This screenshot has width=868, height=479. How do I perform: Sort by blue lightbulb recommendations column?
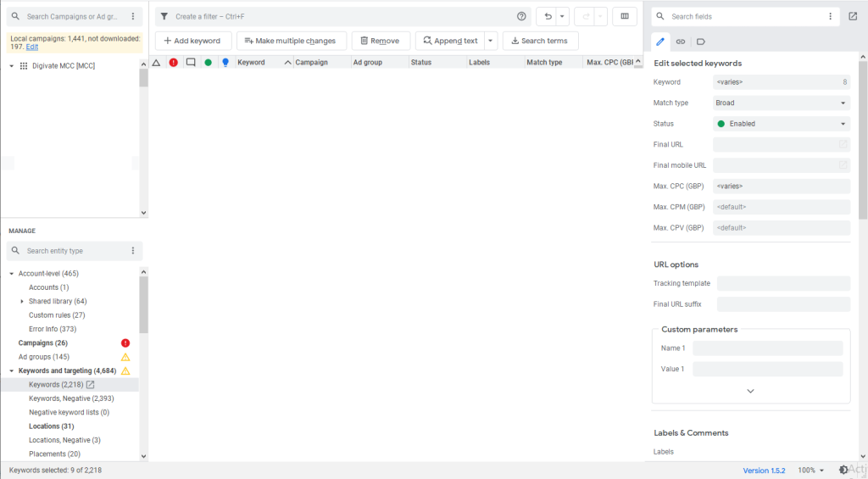point(225,63)
